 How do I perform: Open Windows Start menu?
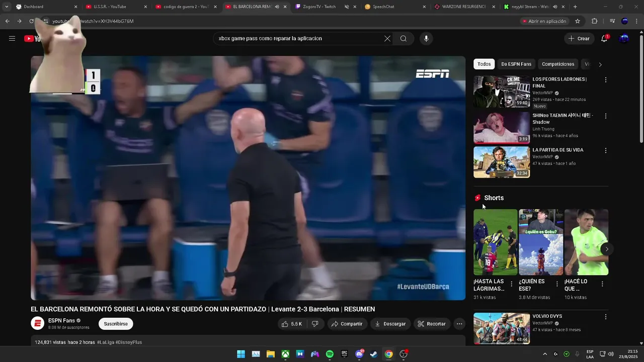[x=241, y=354]
